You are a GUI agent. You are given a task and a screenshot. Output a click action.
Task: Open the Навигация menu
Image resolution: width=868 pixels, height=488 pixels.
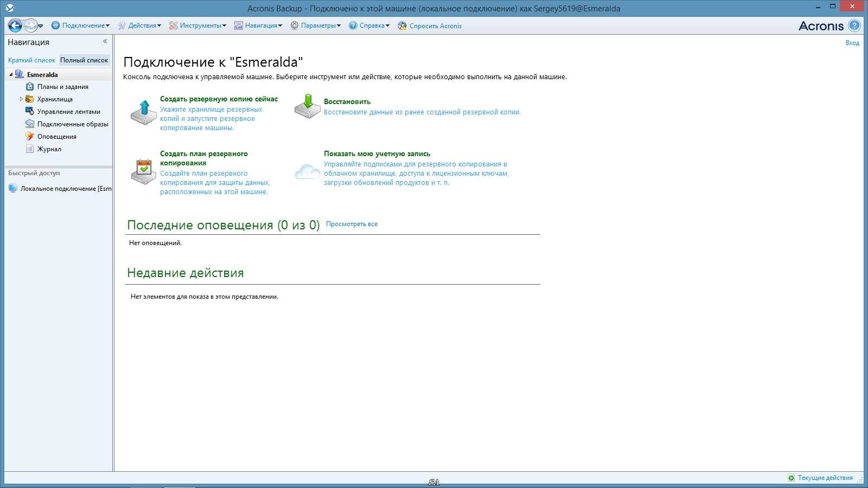coord(263,25)
